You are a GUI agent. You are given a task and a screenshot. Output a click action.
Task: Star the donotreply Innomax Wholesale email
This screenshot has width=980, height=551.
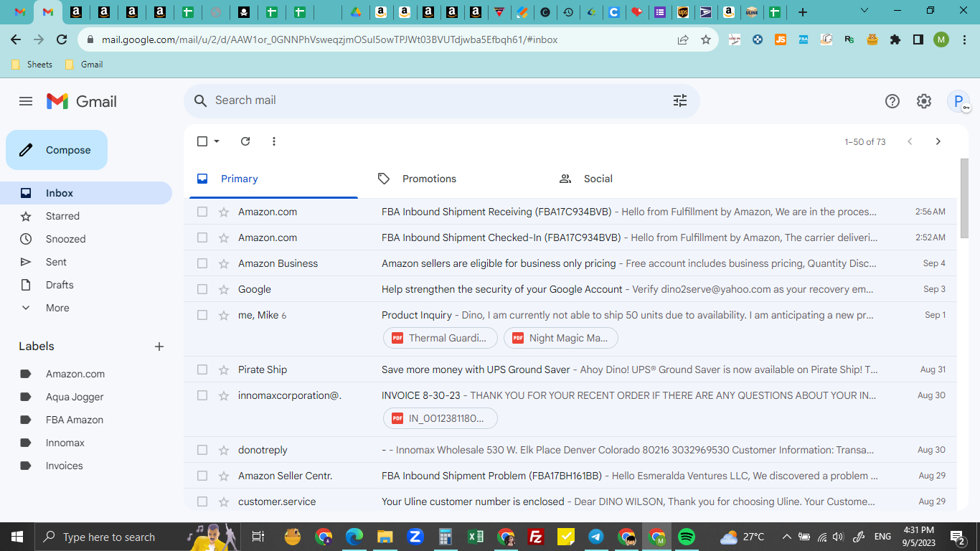(224, 450)
